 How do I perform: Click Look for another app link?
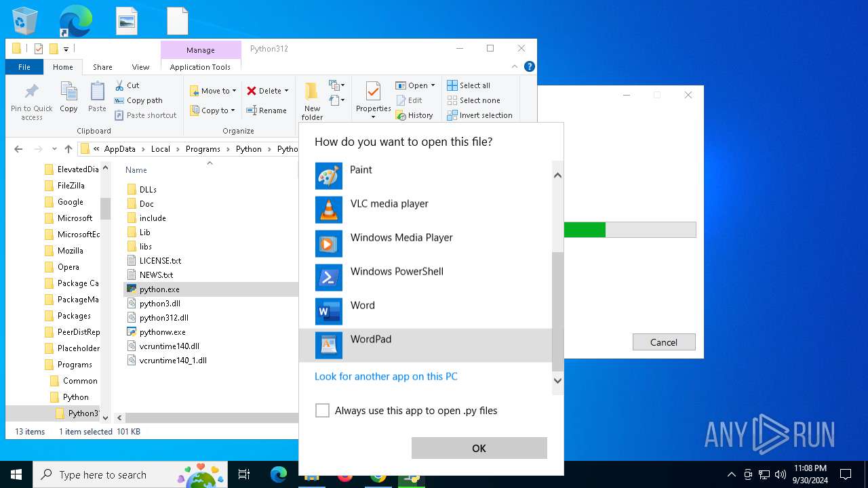pos(386,376)
